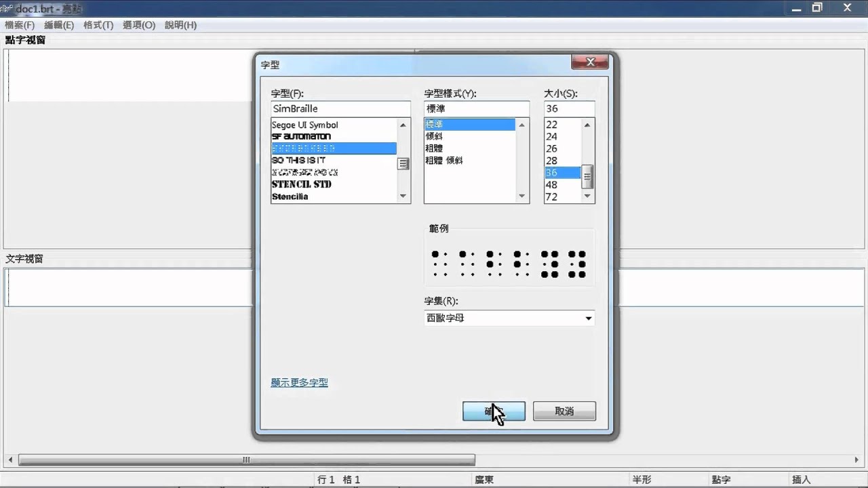This screenshot has width=868, height=488.
Task: Select the highlighted SimBraille font row
Action: tap(334, 148)
